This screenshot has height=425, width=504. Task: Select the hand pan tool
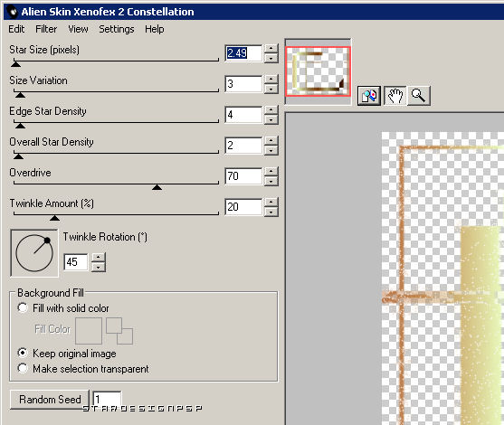click(x=395, y=96)
